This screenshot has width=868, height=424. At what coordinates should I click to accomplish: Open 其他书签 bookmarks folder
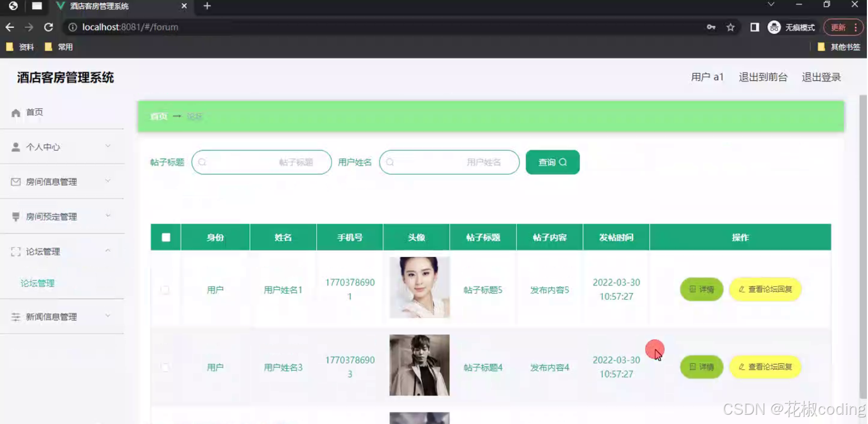tap(839, 47)
